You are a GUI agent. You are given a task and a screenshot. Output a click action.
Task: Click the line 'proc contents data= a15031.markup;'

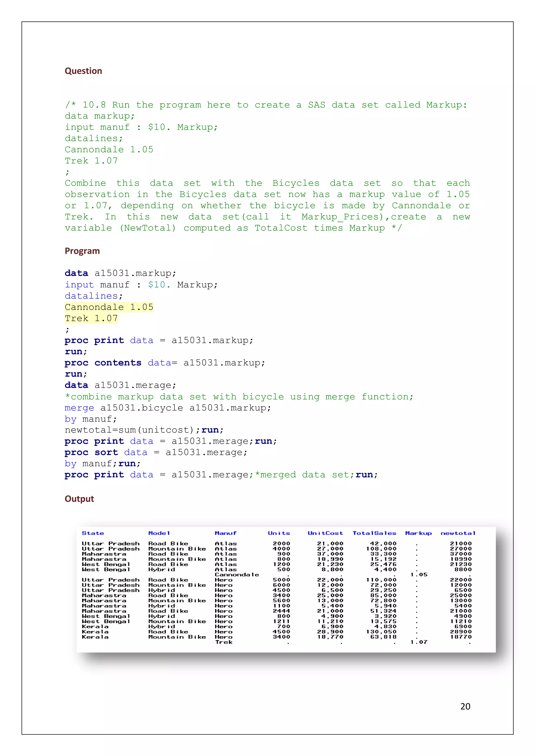point(165,363)
